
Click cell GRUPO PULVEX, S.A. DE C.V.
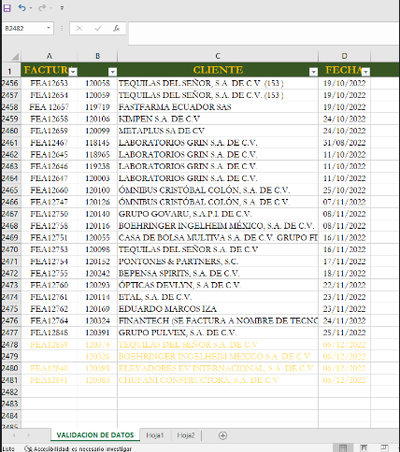(x=218, y=333)
